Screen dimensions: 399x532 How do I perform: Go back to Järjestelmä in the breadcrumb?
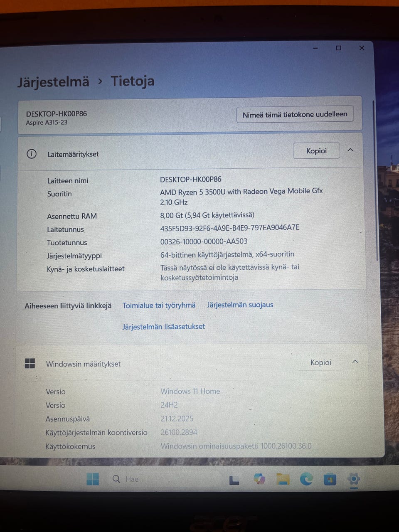[53, 82]
